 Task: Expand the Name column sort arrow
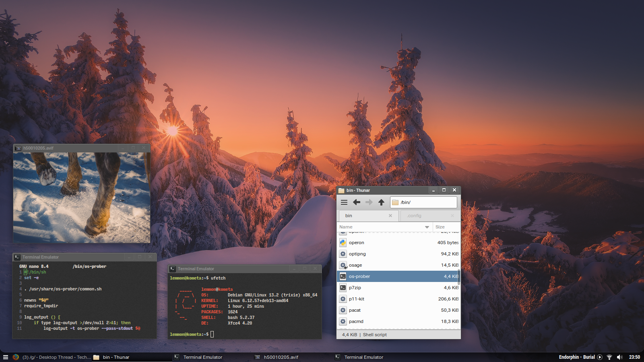(x=427, y=227)
